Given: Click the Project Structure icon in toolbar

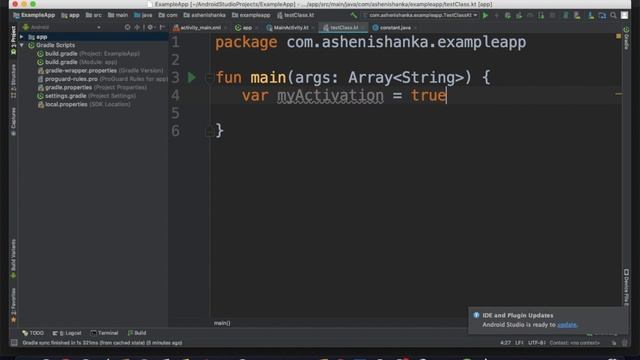Looking at the screenshot, I should pyautogui.click(x=602, y=16).
